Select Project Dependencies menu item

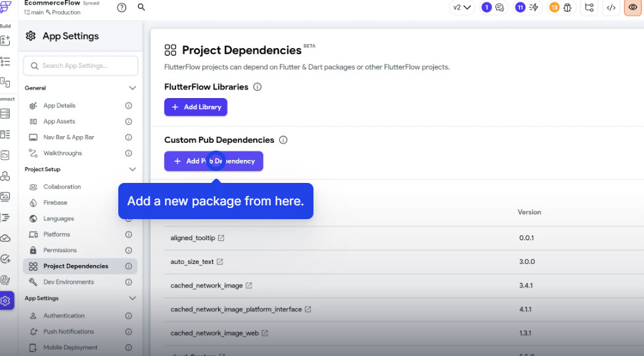(80, 266)
